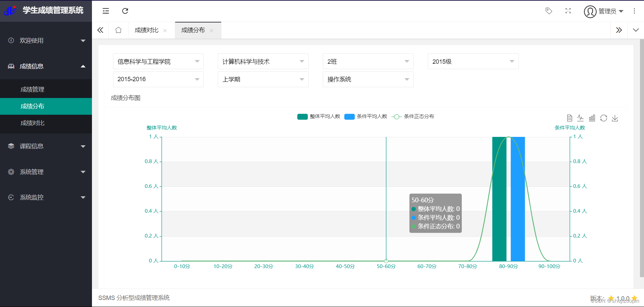Open the academic year dropdown 2015-2016
644x307 pixels.
click(158, 79)
